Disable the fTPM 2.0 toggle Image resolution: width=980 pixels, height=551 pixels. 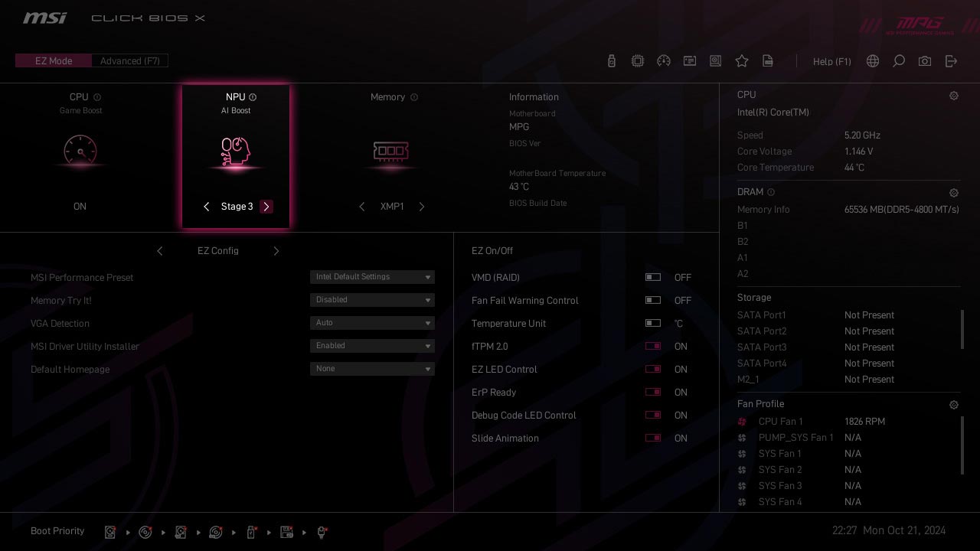[653, 347]
